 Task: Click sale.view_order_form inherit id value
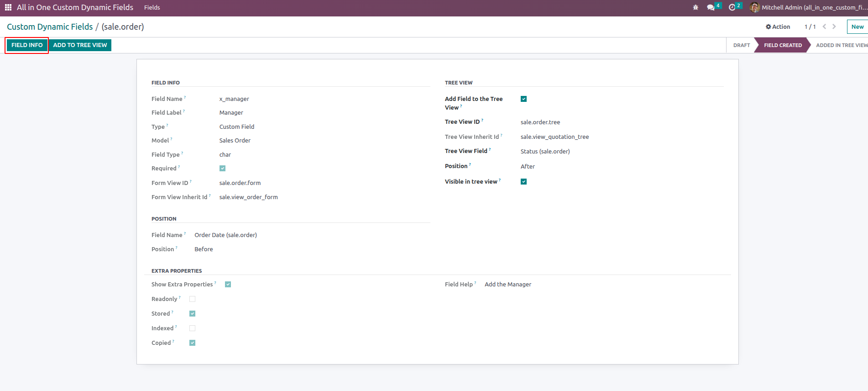click(x=248, y=197)
